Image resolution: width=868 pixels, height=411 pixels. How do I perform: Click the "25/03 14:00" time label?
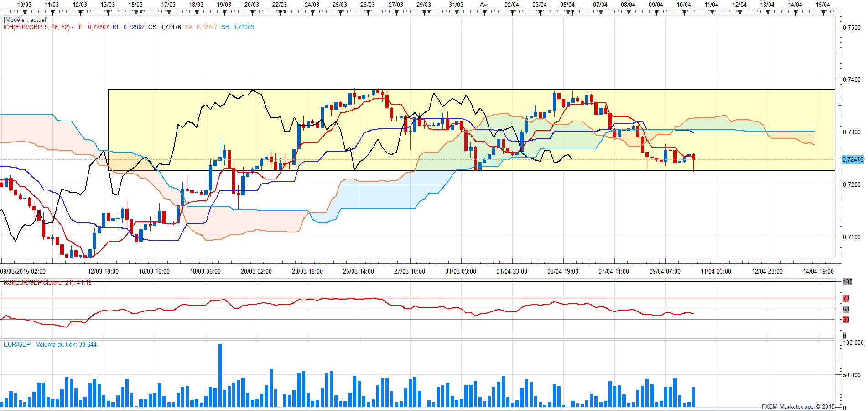[x=359, y=271]
